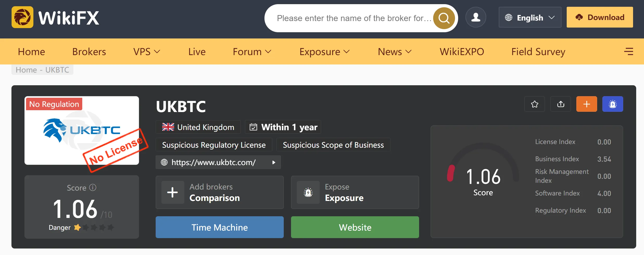Click the https://www.ukbtc.com/ link
The width and height of the screenshot is (644, 255).
[214, 162]
